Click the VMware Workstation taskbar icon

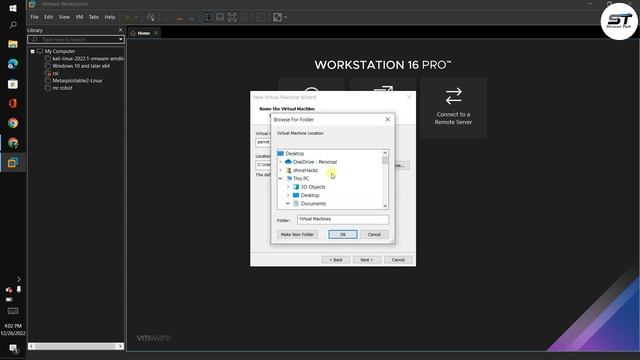coord(13,163)
